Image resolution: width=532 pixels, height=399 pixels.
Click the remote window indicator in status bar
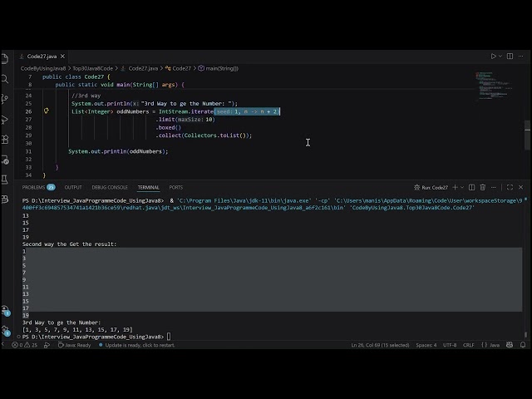click(3, 345)
